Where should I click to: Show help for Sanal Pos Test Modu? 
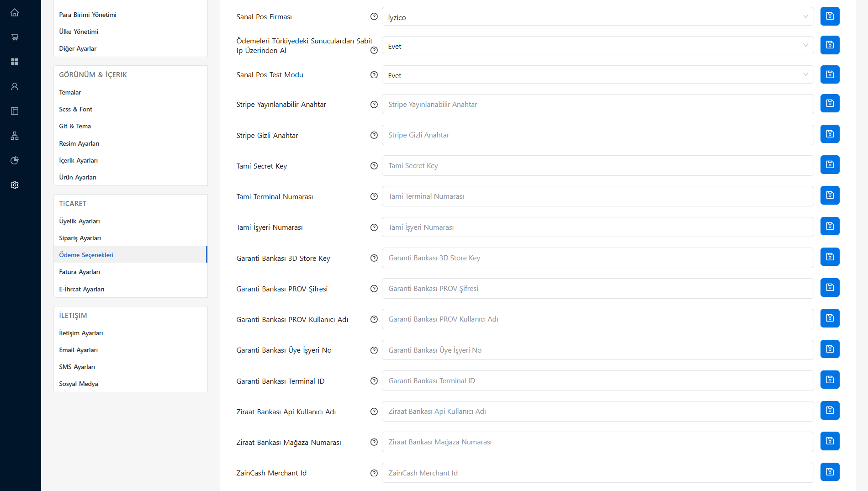pyautogui.click(x=374, y=75)
